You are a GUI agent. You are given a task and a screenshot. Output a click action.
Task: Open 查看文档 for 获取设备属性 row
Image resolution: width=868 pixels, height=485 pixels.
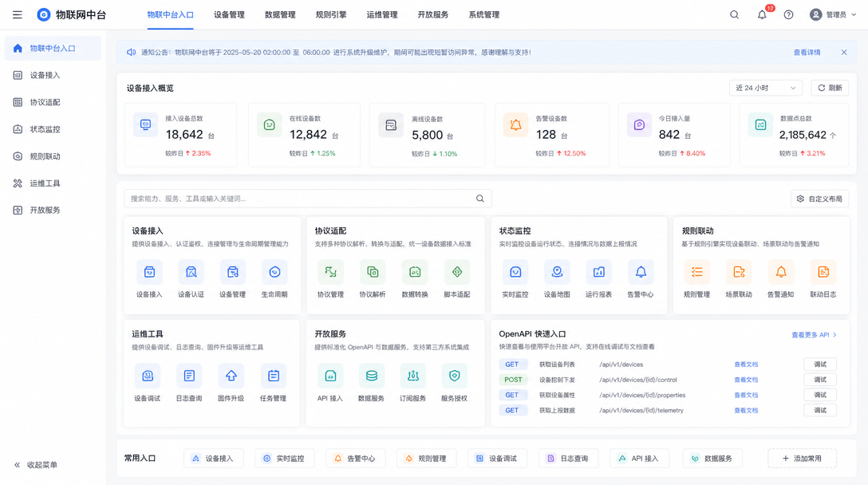(x=746, y=396)
